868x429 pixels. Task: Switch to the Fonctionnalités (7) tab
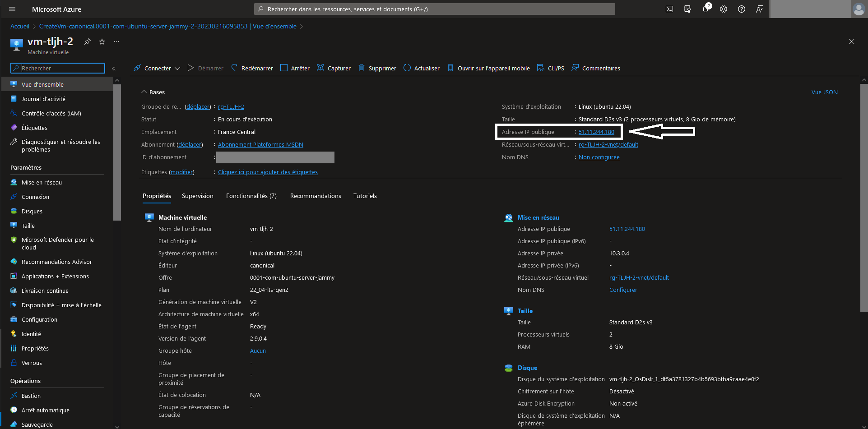point(251,196)
